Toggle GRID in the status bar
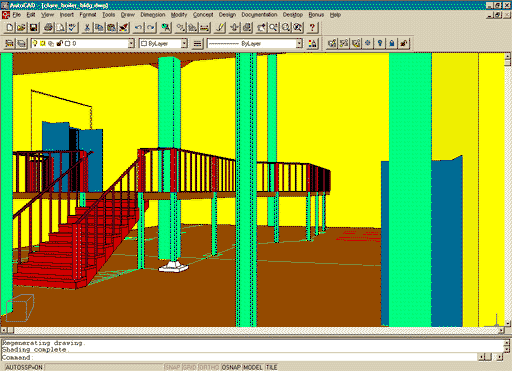 [x=190, y=367]
